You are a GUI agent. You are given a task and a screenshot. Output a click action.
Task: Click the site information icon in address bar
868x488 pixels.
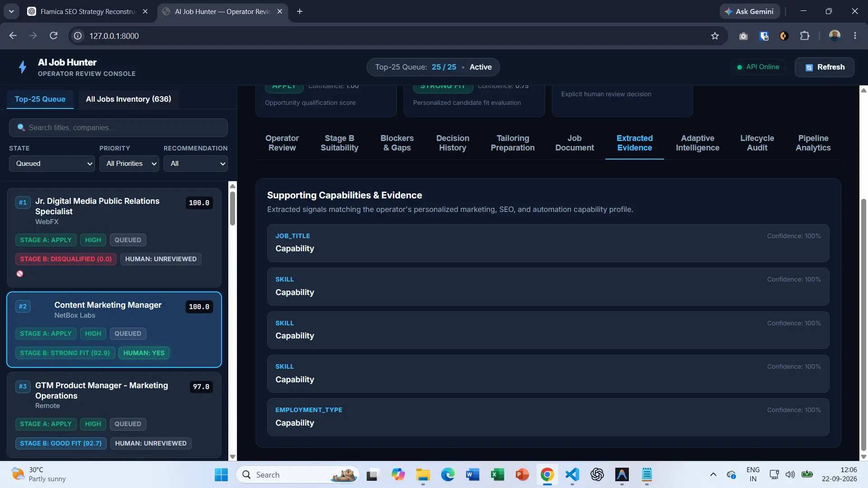pos(78,36)
